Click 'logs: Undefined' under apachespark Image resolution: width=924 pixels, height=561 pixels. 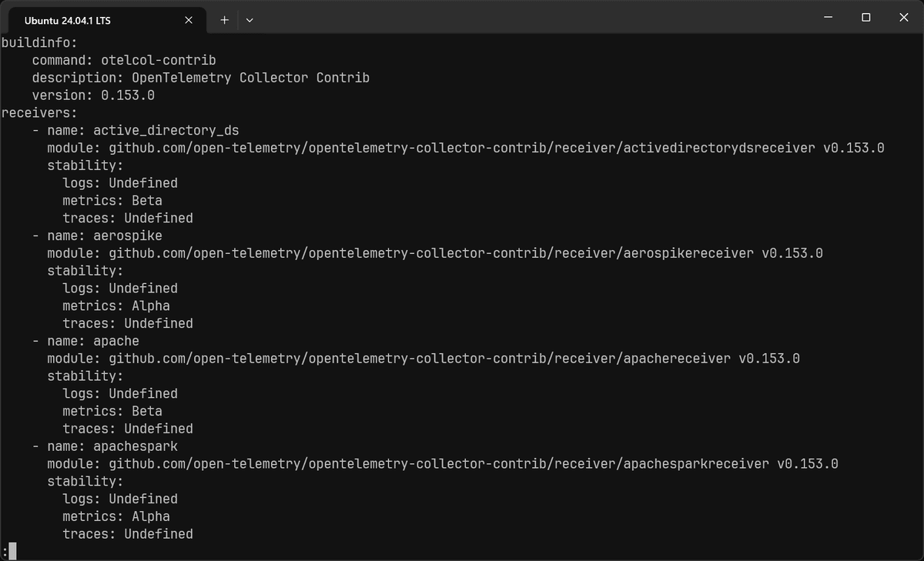(120, 499)
